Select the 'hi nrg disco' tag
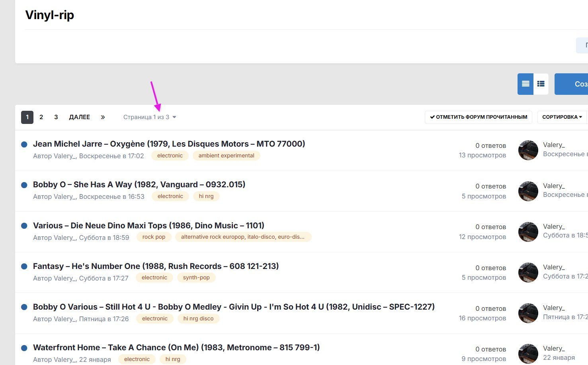588x365 pixels. pyautogui.click(x=198, y=319)
